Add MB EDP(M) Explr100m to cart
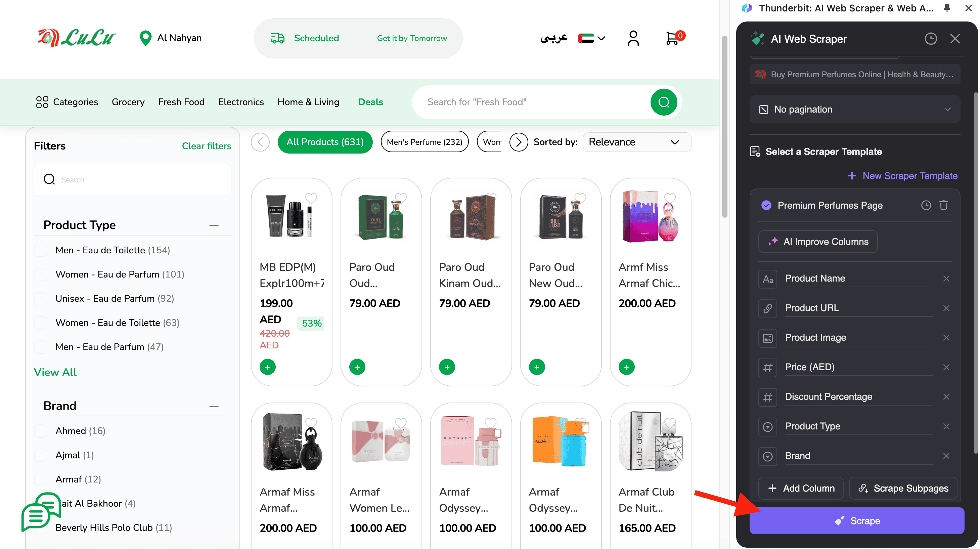 [x=268, y=367]
